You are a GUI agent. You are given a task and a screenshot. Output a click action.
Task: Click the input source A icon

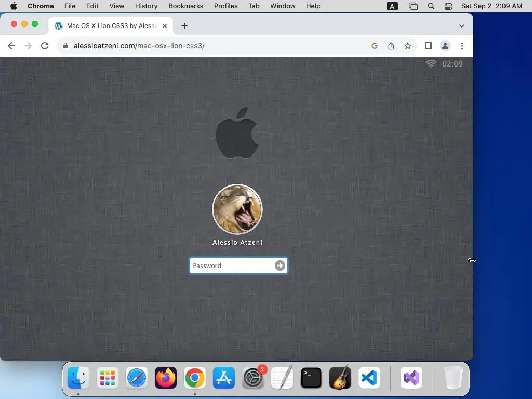[392, 6]
